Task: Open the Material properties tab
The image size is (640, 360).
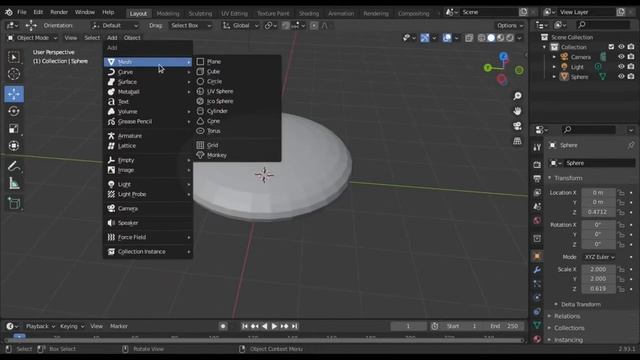Action: pyautogui.click(x=537, y=339)
